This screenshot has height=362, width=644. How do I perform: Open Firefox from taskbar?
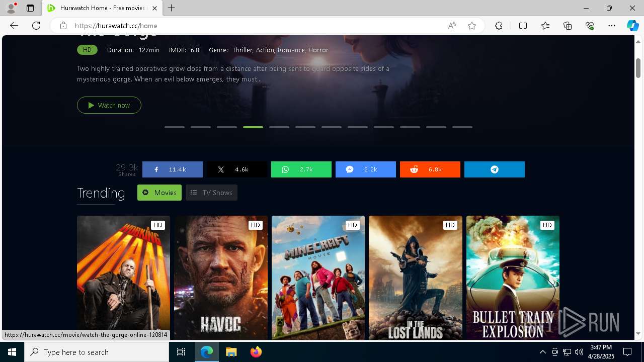[256, 352]
